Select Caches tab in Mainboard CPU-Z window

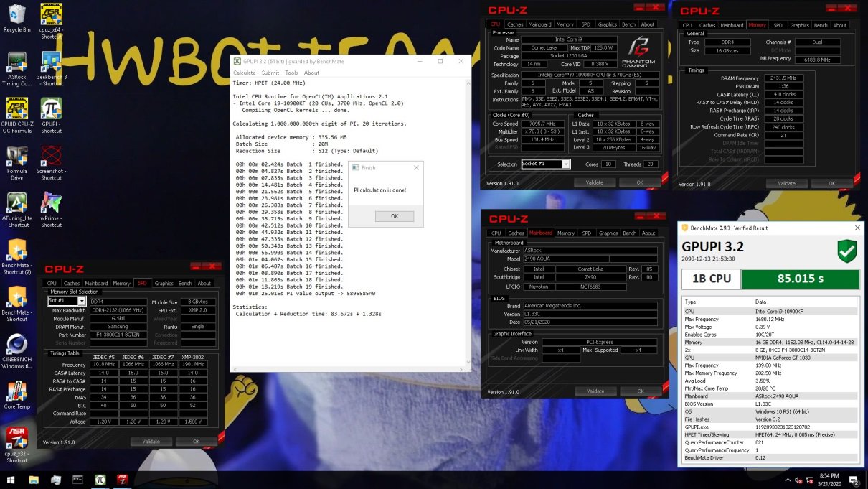point(516,233)
